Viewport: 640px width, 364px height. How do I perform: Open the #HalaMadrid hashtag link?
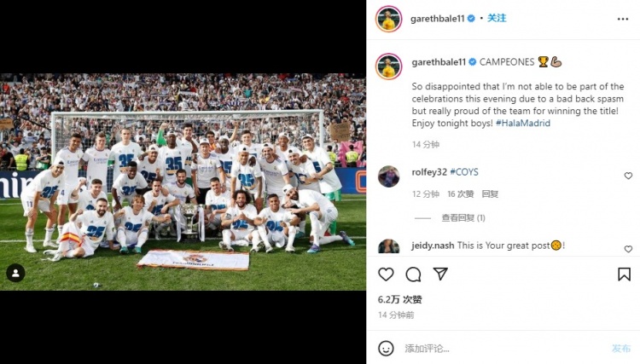523,123
